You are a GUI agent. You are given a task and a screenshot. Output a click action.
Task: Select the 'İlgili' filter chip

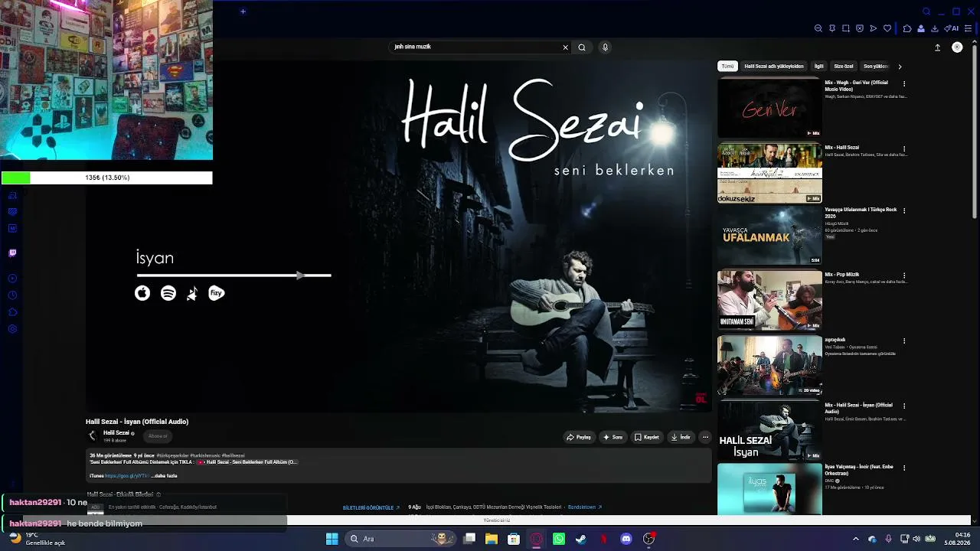[818, 66]
